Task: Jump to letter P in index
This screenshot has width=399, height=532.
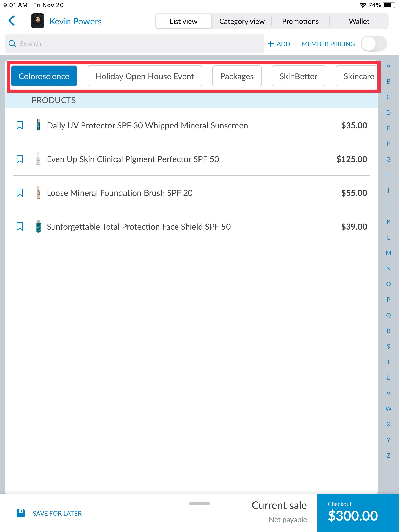Action: coord(388,300)
